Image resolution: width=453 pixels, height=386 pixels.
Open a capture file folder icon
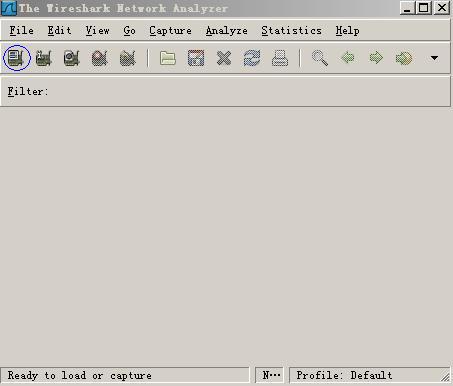(x=168, y=58)
